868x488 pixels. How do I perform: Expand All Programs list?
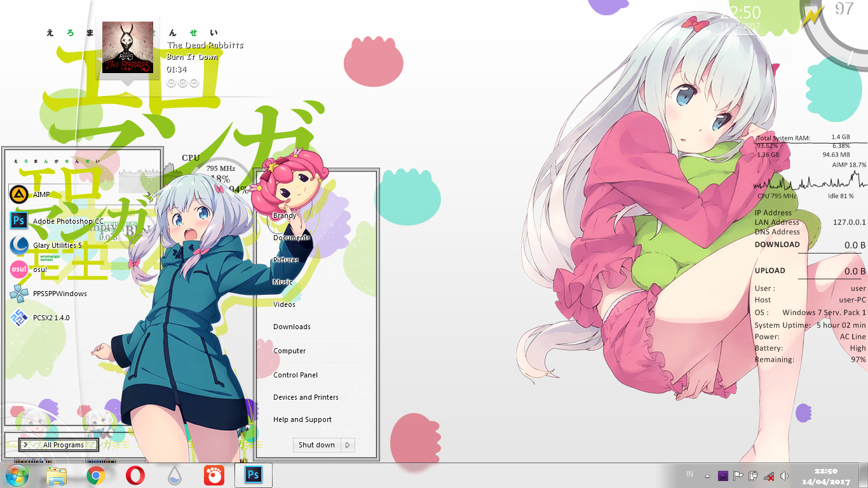pos(58,445)
